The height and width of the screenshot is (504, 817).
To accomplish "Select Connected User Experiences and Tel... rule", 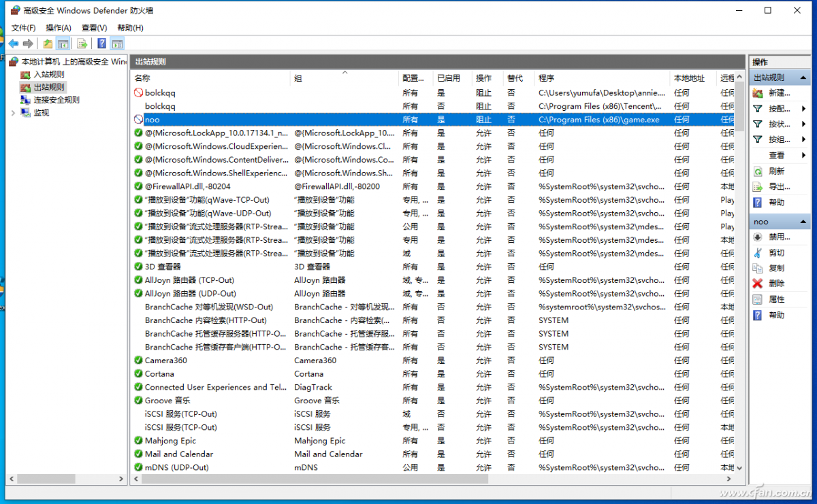I will [433, 387].
